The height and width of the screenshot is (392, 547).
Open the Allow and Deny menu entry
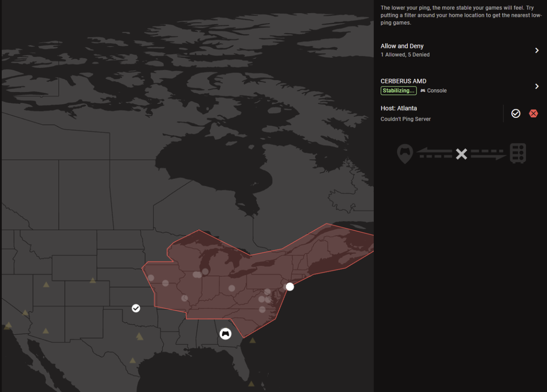460,50
